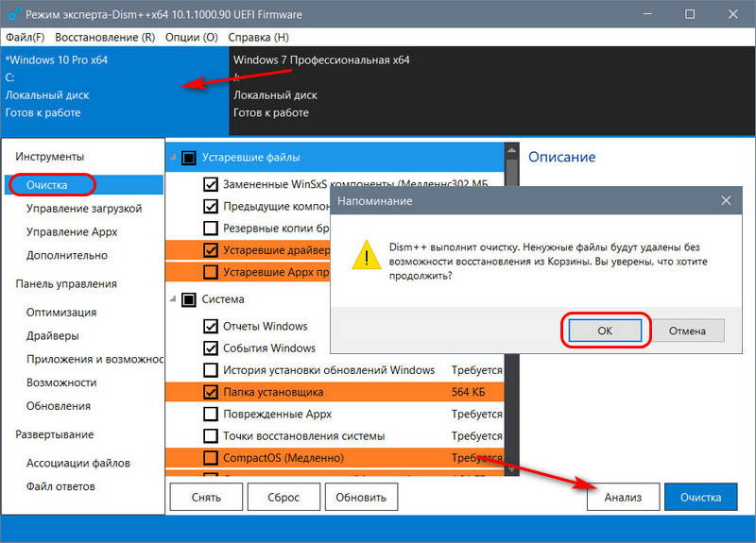Open Оптимизация in sidebar
Image resolution: width=756 pixels, height=543 pixels.
[x=61, y=313]
